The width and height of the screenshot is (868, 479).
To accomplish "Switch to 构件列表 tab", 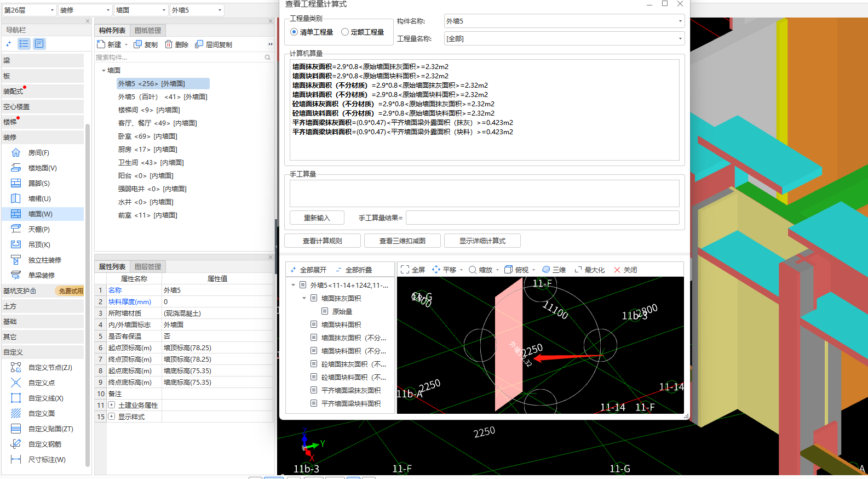I will pos(112,31).
